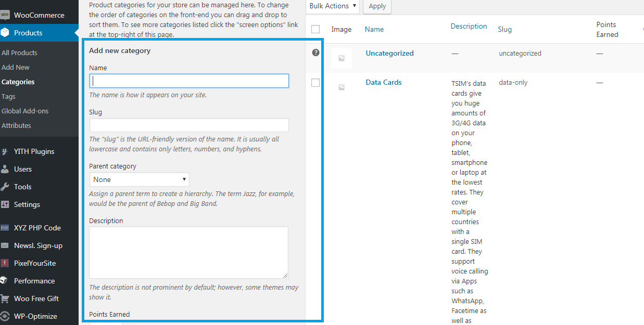Viewport: 644px width, 325px height.
Task: Click the Tools wrench icon
Action: (5, 187)
